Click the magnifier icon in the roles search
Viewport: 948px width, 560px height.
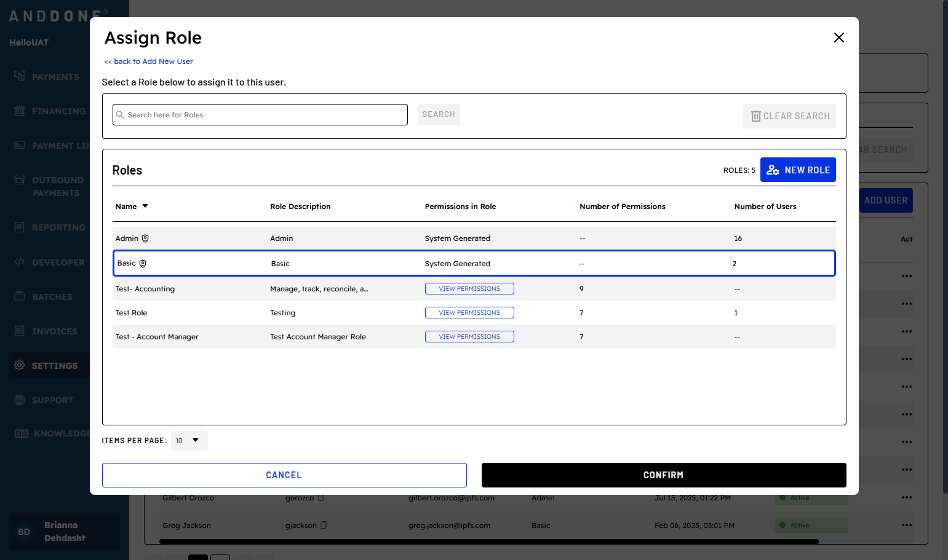tap(120, 115)
